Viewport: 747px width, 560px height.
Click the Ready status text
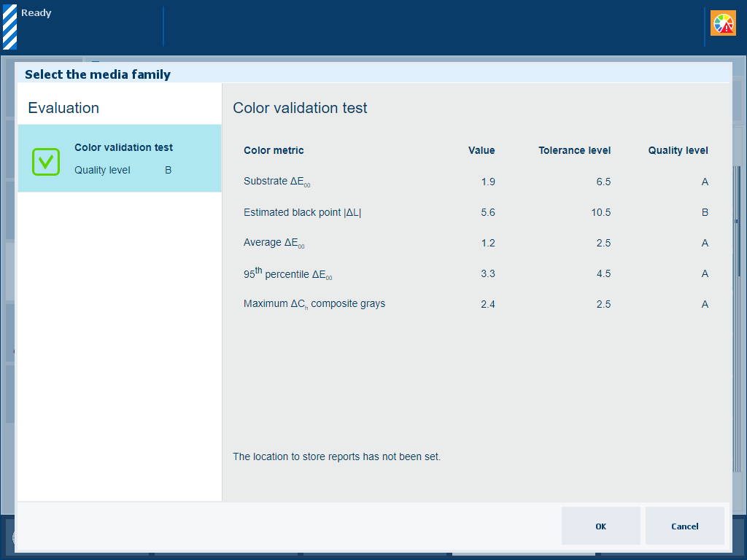tap(36, 13)
